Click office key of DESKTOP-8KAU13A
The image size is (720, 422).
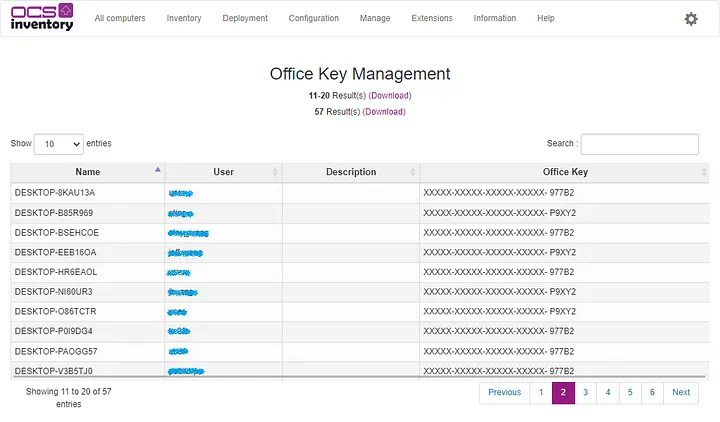click(x=499, y=193)
